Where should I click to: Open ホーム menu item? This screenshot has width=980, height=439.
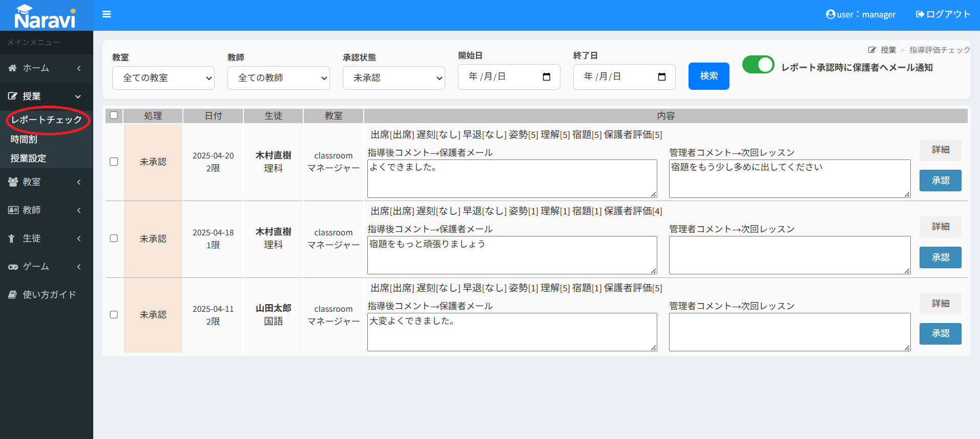click(x=47, y=68)
